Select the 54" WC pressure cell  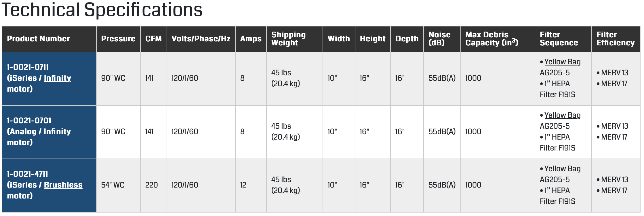(x=113, y=185)
